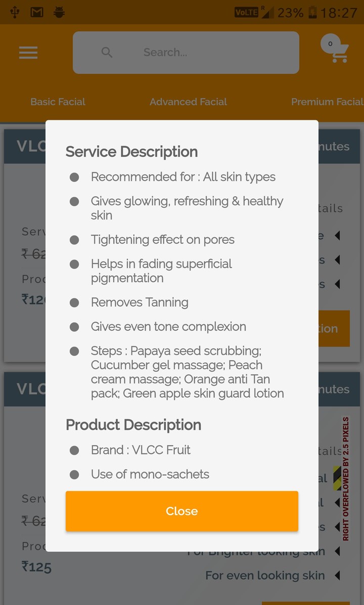
Task: Expand the For Brighter looking skin arrow
Action: (337, 551)
